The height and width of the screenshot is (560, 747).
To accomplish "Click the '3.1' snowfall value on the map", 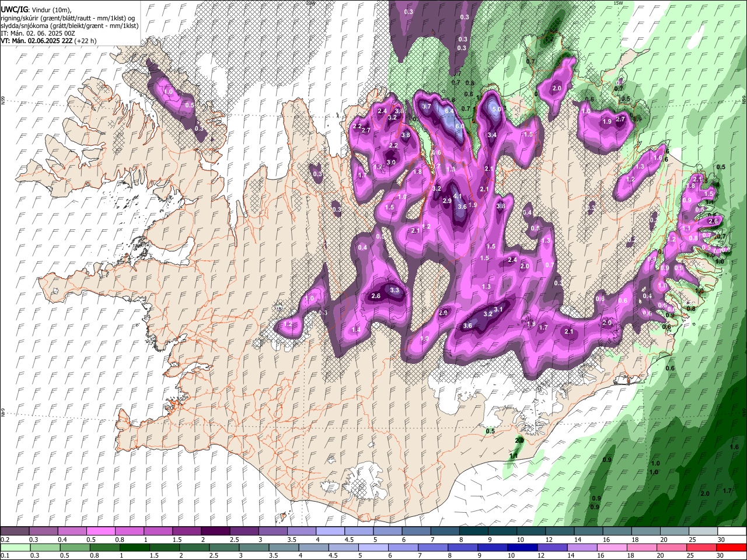I will [498, 309].
